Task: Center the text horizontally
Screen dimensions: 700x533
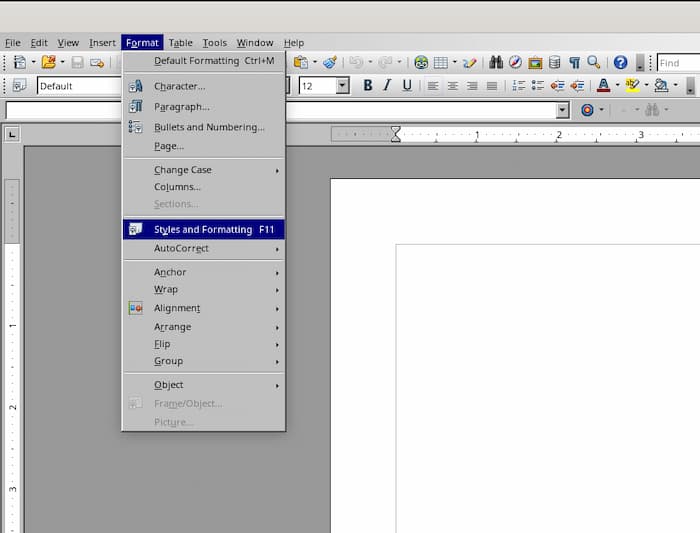Action: coord(452,85)
